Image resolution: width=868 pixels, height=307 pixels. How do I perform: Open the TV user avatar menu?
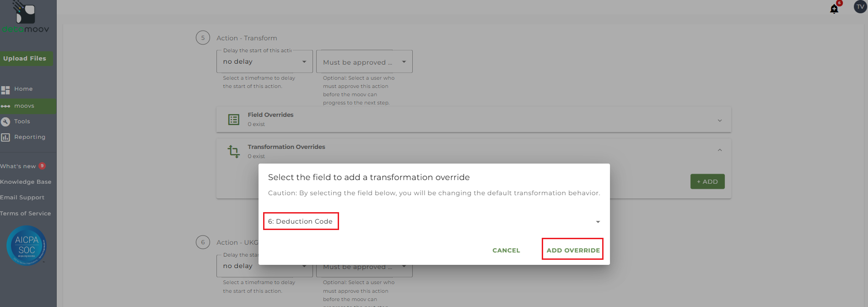(860, 7)
